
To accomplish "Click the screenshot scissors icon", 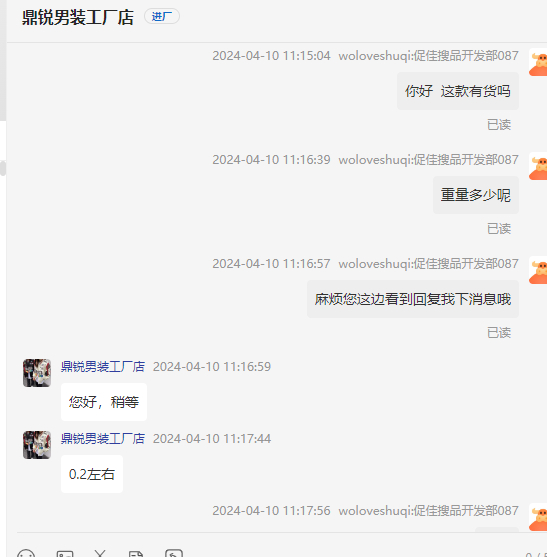I will click(100, 553).
